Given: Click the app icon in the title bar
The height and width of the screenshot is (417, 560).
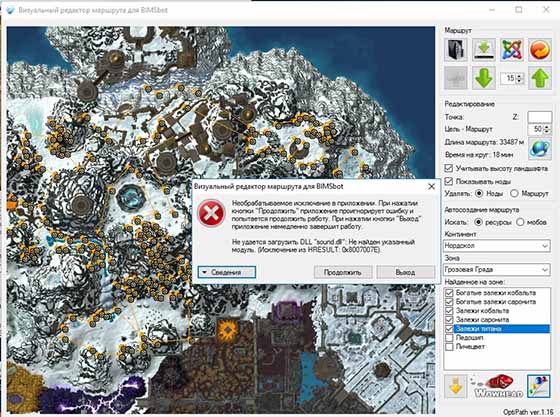Looking at the screenshot, I should point(11,10).
